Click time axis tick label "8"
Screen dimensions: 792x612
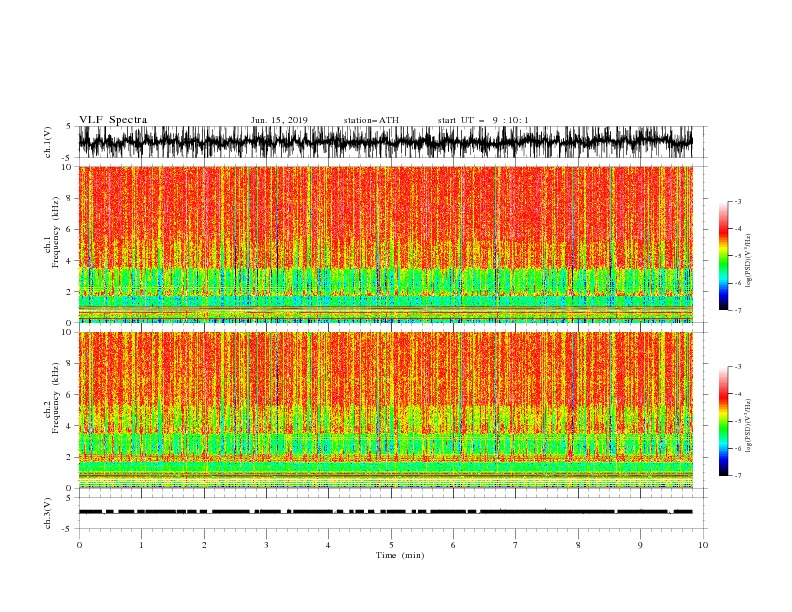click(x=578, y=545)
